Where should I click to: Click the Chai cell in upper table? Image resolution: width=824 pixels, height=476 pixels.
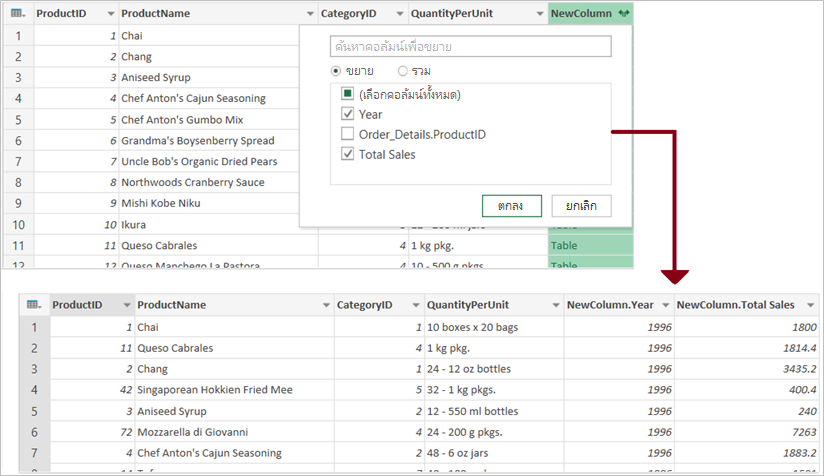(209, 36)
